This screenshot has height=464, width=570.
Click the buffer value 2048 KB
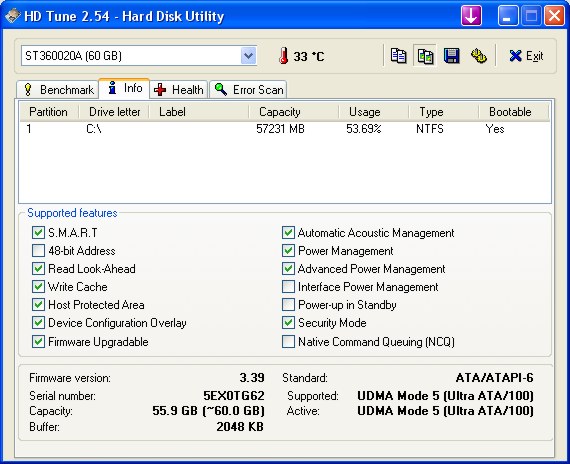tap(240, 427)
